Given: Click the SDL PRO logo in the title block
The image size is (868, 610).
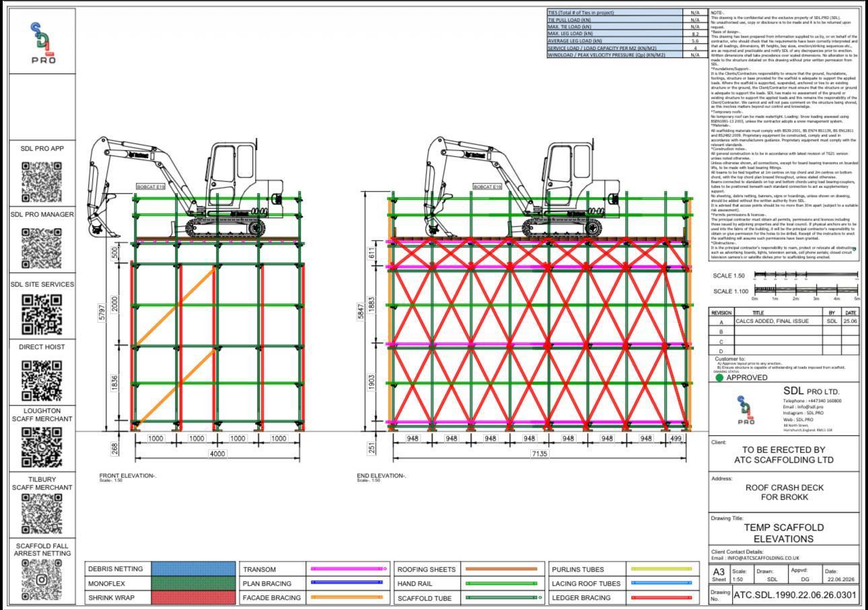Looking at the screenshot, I should 746,410.
